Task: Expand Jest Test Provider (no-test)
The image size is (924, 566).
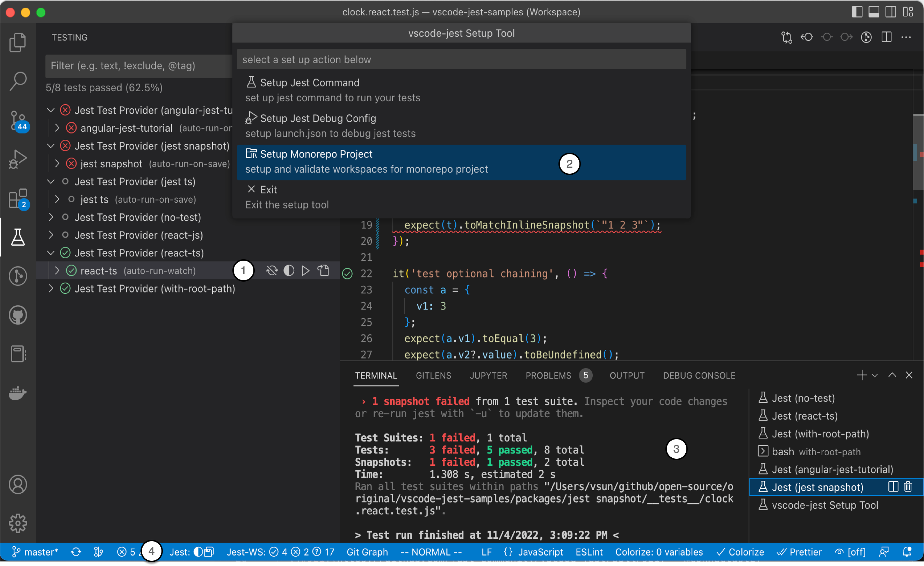Action: [51, 217]
